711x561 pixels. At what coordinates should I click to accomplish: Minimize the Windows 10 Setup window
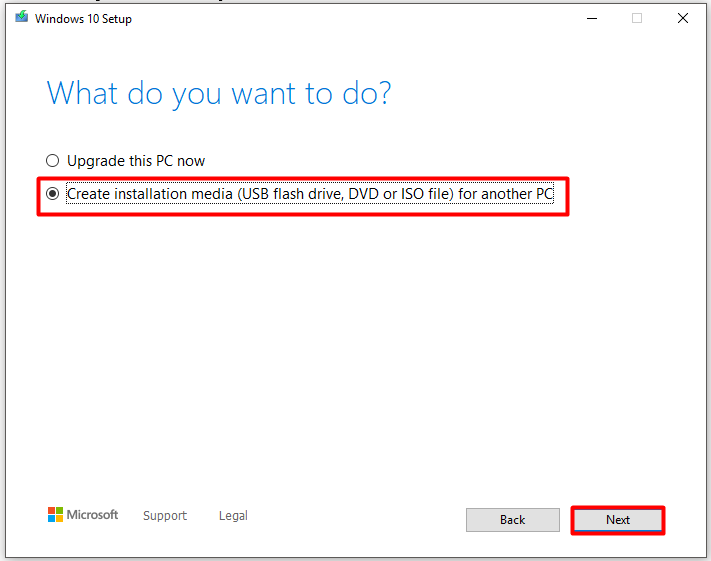592,19
